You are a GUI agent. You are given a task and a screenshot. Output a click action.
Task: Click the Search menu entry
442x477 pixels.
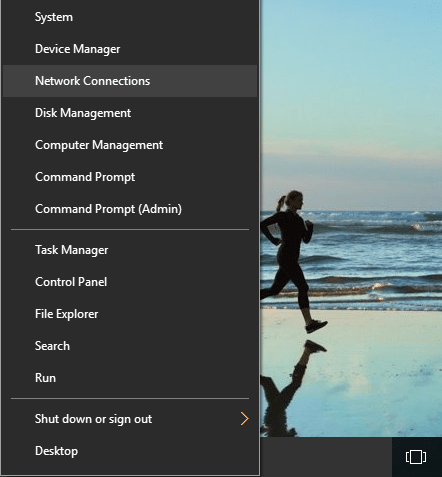(x=130, y=346)
